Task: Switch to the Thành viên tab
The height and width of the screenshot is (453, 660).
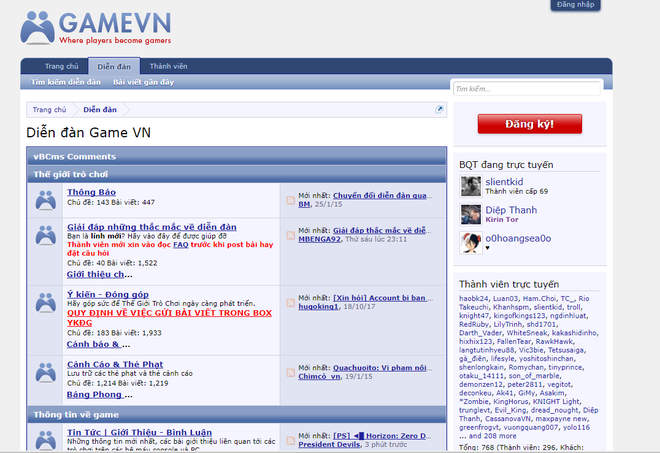Action: 168,66
